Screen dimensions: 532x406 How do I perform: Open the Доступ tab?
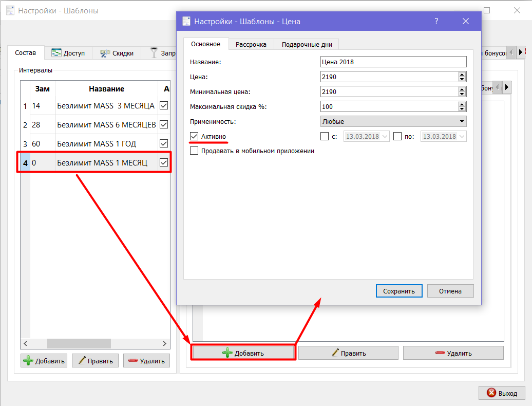pyautogui.click(x=68, y=53)
